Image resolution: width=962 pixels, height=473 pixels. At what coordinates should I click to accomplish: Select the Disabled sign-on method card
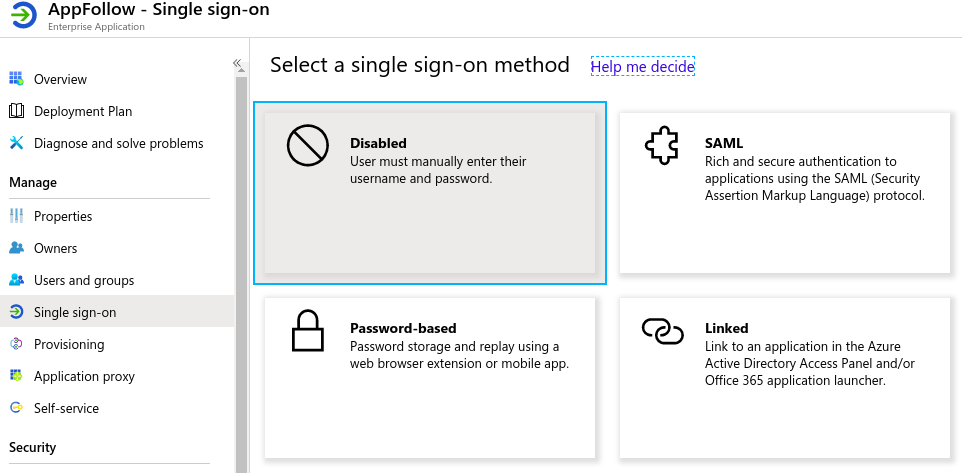click(x=429, y=193)
